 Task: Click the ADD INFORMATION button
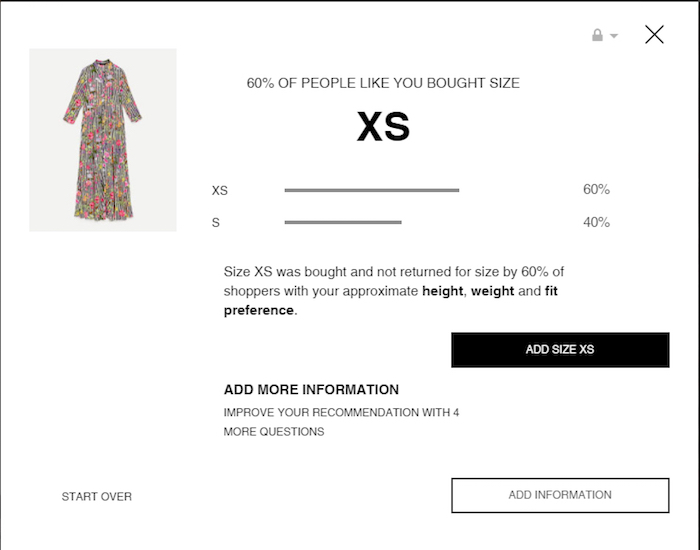[x=560, y=495]
